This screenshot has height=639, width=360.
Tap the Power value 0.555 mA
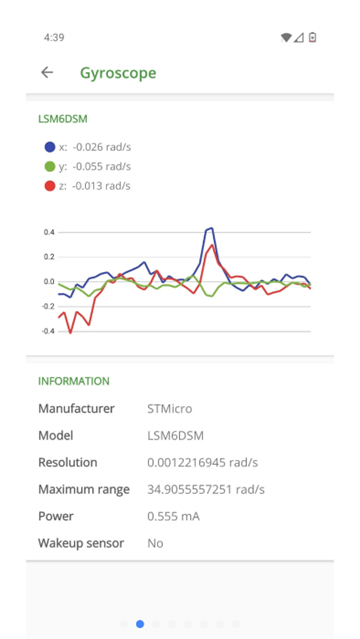tap(173, 516)
